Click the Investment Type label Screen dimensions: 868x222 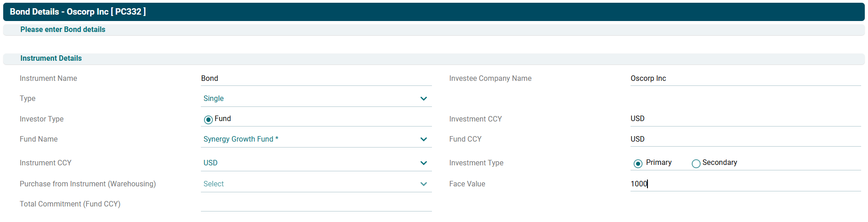[476, 163]
